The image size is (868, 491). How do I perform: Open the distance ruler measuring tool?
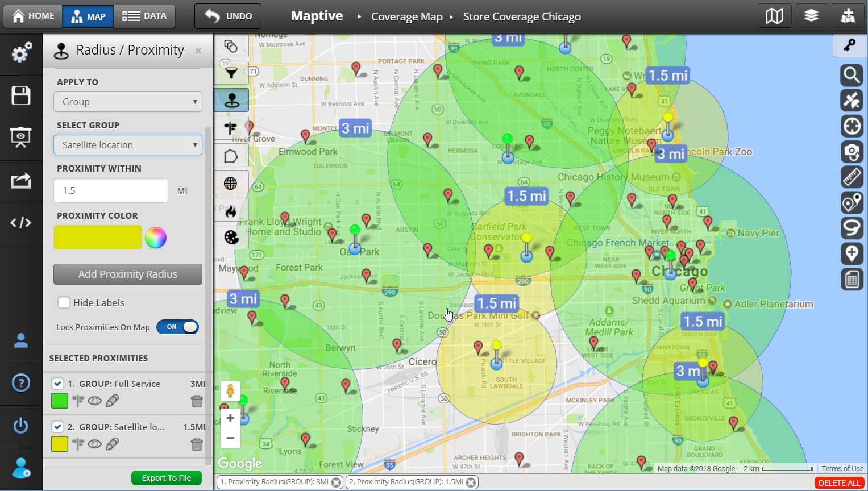852,177
